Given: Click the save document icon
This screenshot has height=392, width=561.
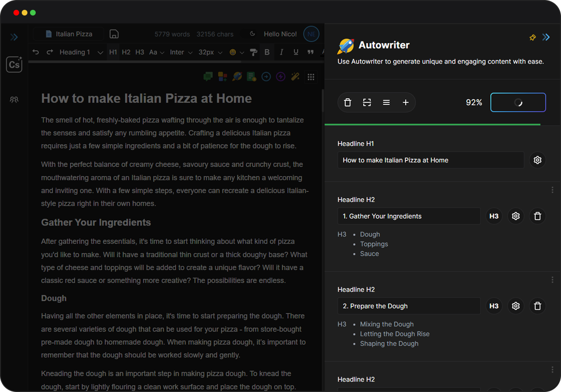Looking at the screenshot, I should (x=114, y=34).
